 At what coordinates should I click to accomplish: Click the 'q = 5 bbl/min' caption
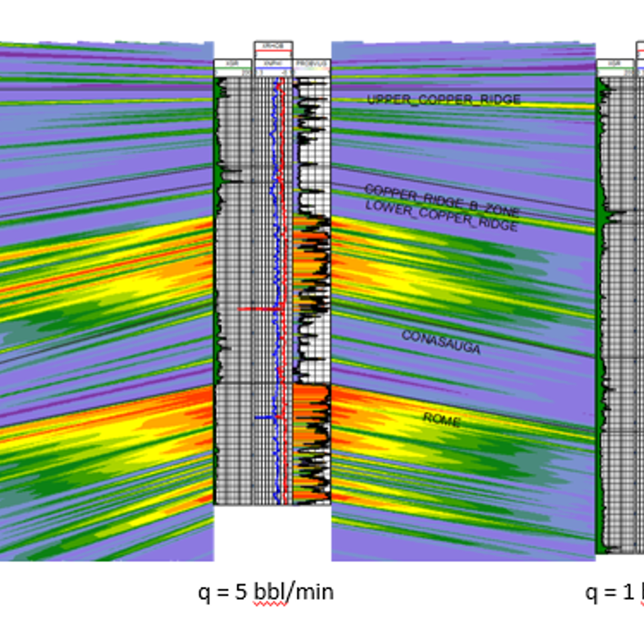[x=266, y=592]
